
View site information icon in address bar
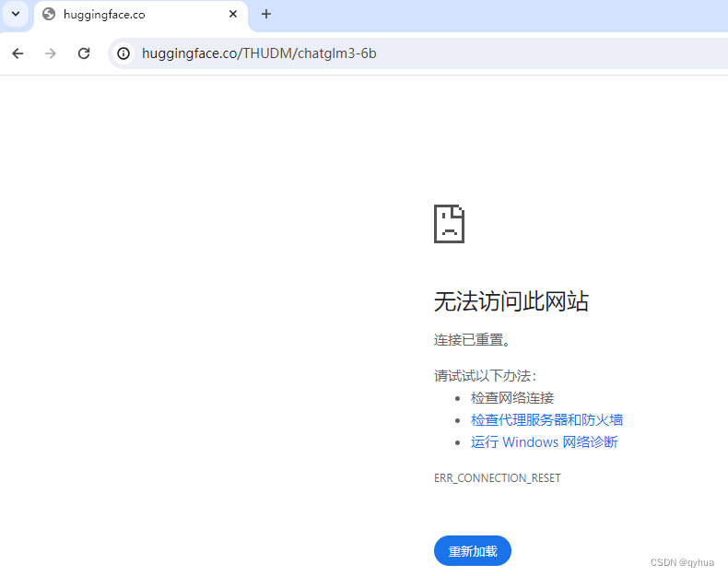click(x=123, y=53)
